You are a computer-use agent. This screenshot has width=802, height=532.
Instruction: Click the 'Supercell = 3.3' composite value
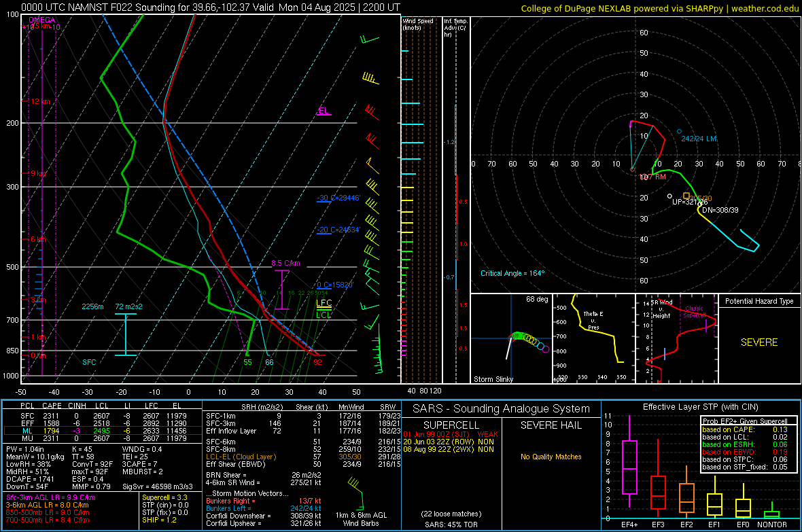point(164,497)
